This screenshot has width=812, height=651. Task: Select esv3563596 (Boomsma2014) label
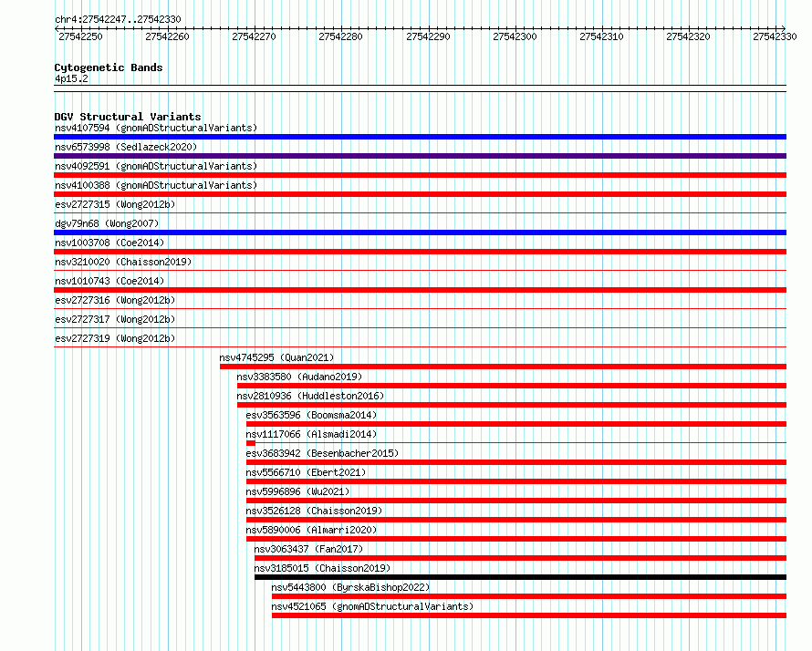click(311, 415)
